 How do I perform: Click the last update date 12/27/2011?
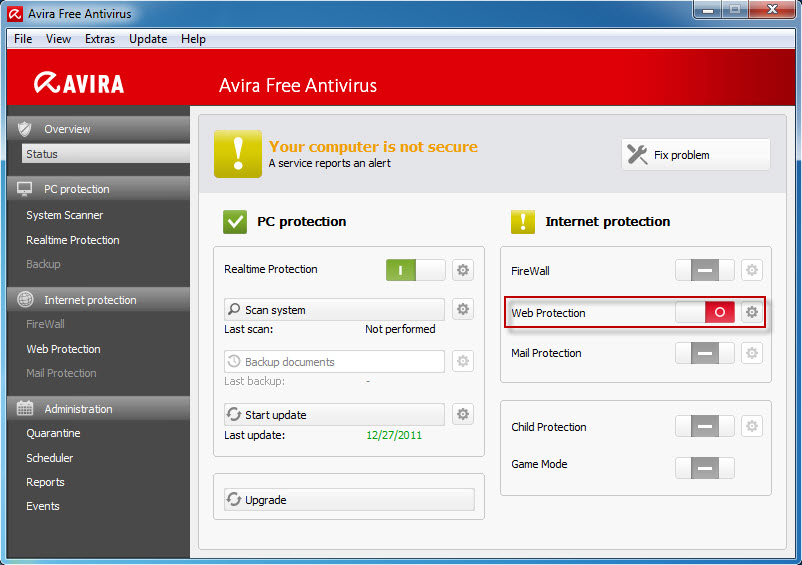pyautogui.click(x=394, y=435)
